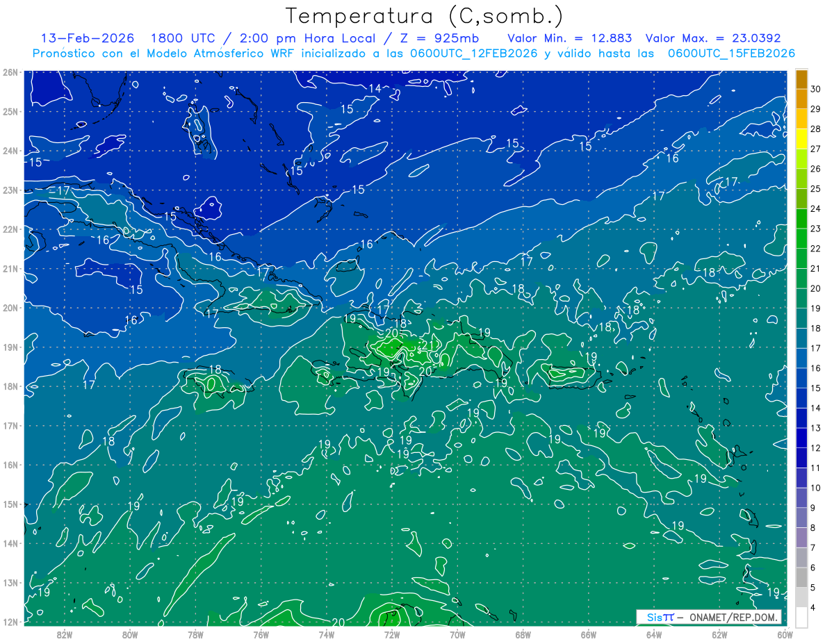Screen dimensions: 834x644
Task: Click the '72W' longitude axis label
Action: 392,634
